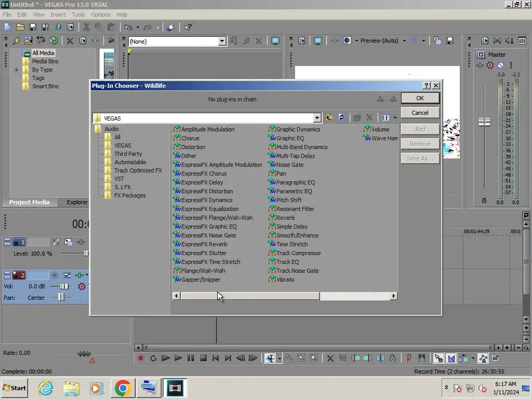
Task: Click Cancel in Plug-In Chooser
Action: (420, 113)
